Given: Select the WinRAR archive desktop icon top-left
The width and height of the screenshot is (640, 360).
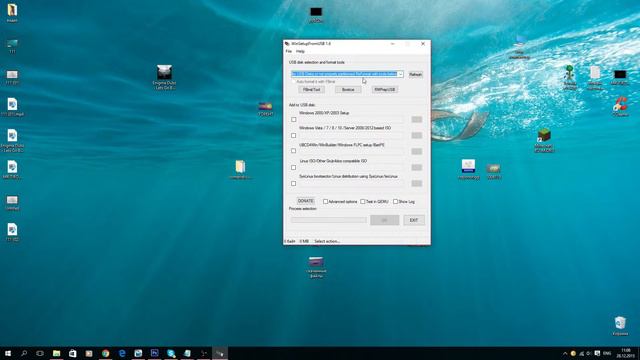Looking at the screenshot, I should tap(12, 13).
